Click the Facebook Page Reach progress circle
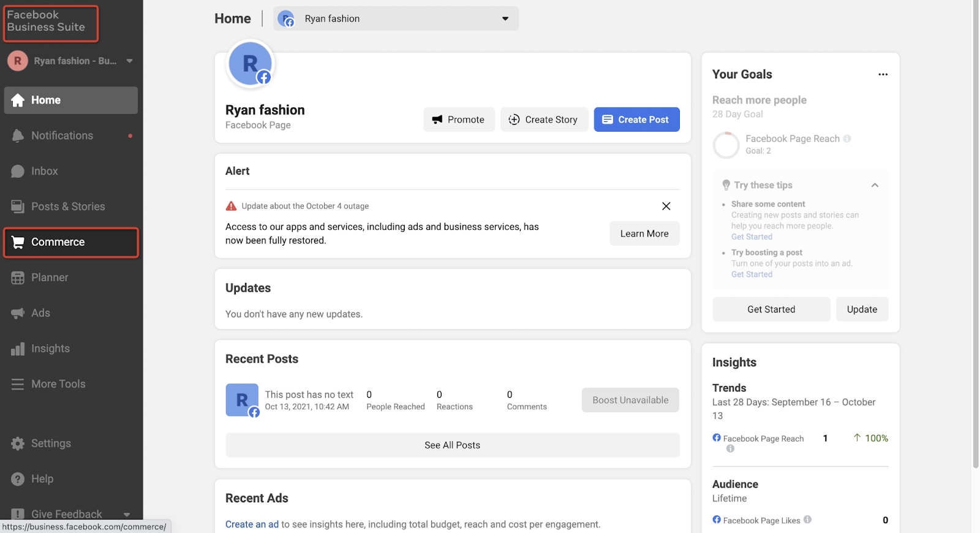 (x=726, y=145)
